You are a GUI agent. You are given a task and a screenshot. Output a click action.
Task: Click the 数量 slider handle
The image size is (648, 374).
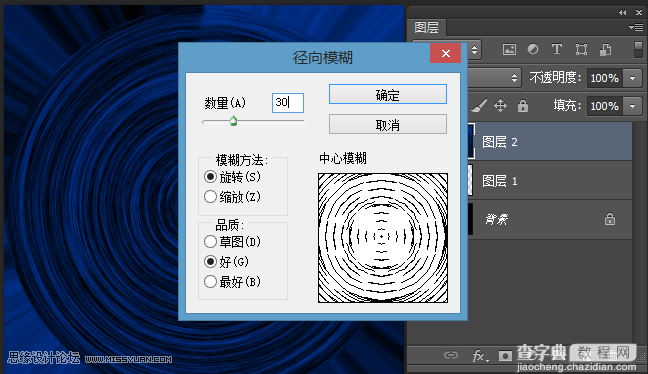point(233,121)
